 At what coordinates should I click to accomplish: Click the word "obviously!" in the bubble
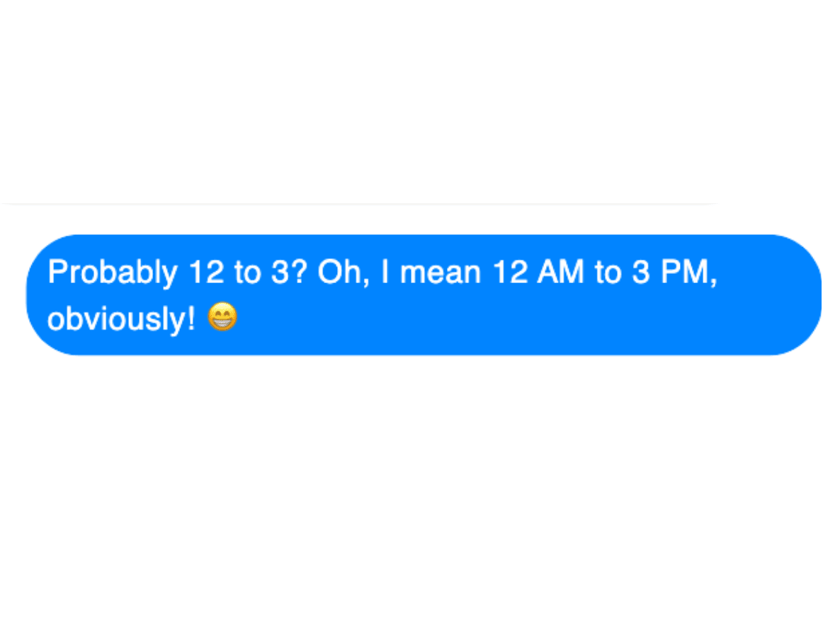coord(121,319)
